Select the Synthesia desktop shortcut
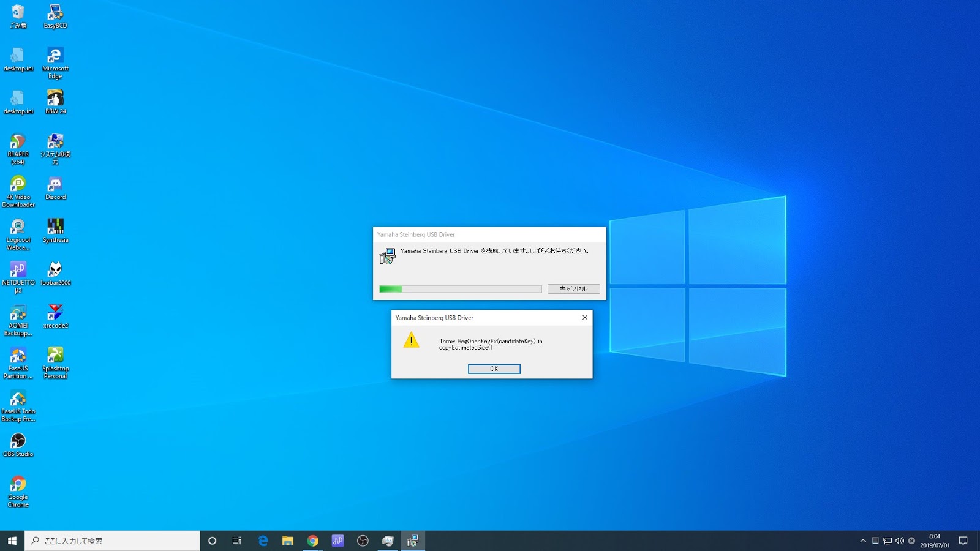 55,231
